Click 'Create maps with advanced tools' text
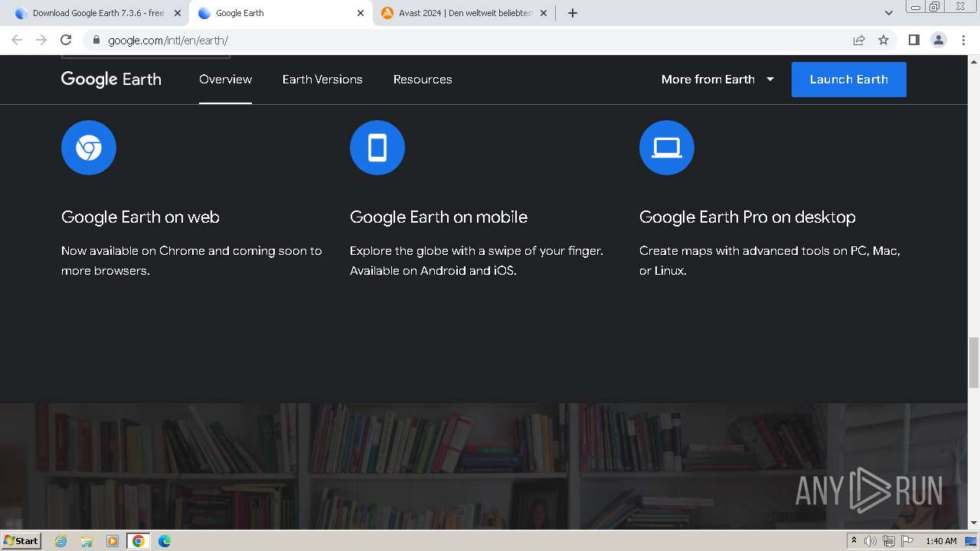The image size is (980, 551). (x=769, y=261)
